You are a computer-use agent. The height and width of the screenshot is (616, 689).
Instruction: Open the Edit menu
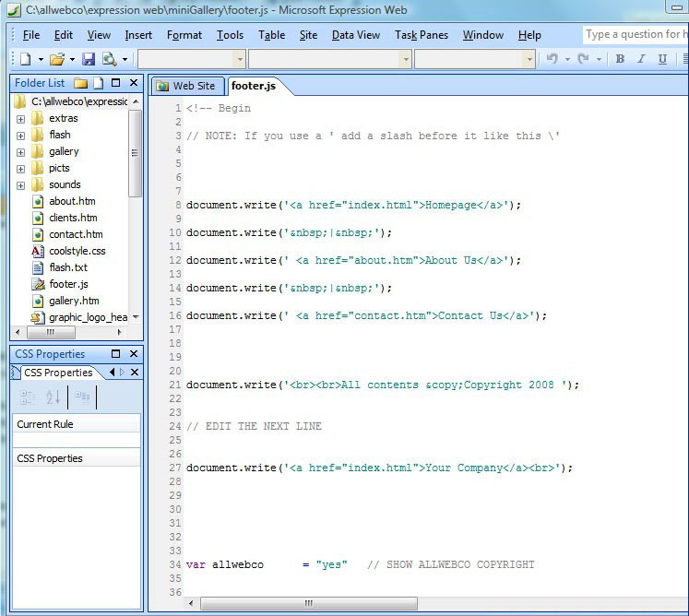pyautogui.click(x=64, y=35)
